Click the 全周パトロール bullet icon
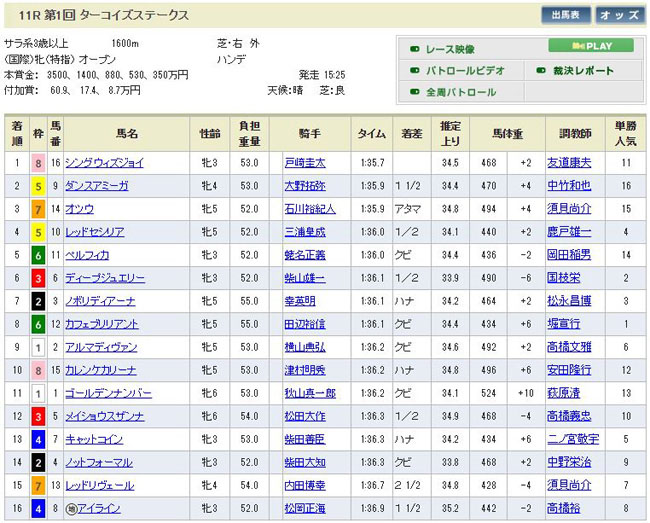Screen dimensions: 650x523 (414, 93)
